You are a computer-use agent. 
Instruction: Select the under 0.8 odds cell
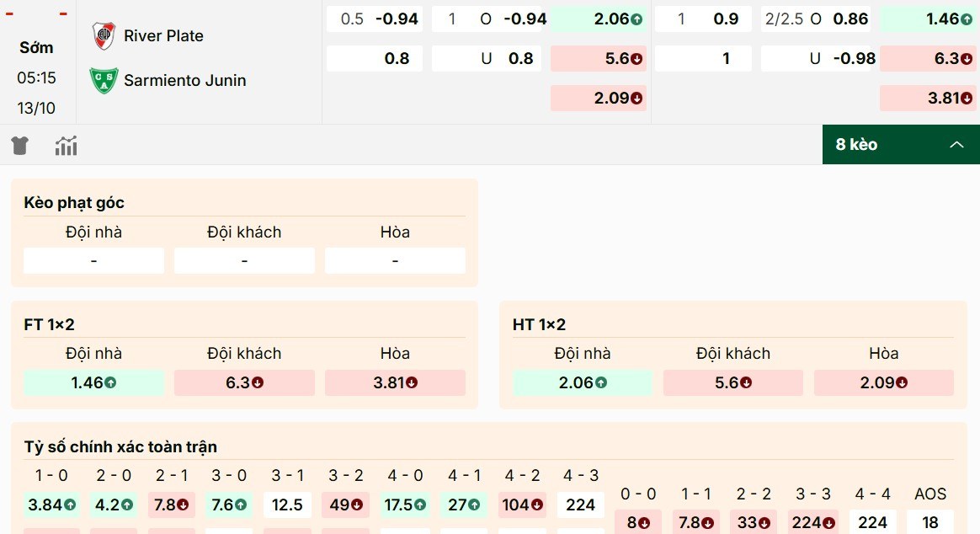coord(486,58)
